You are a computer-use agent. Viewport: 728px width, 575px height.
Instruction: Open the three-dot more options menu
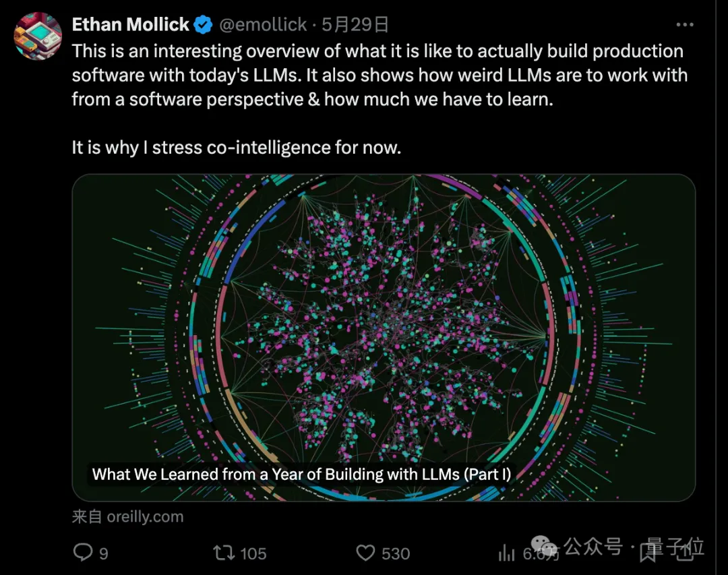click(684, 25)
